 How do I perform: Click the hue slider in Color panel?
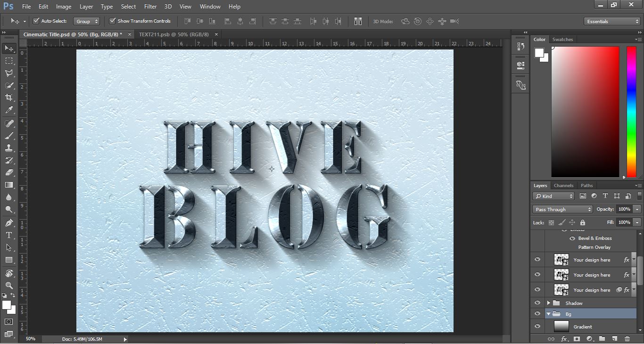631,112
